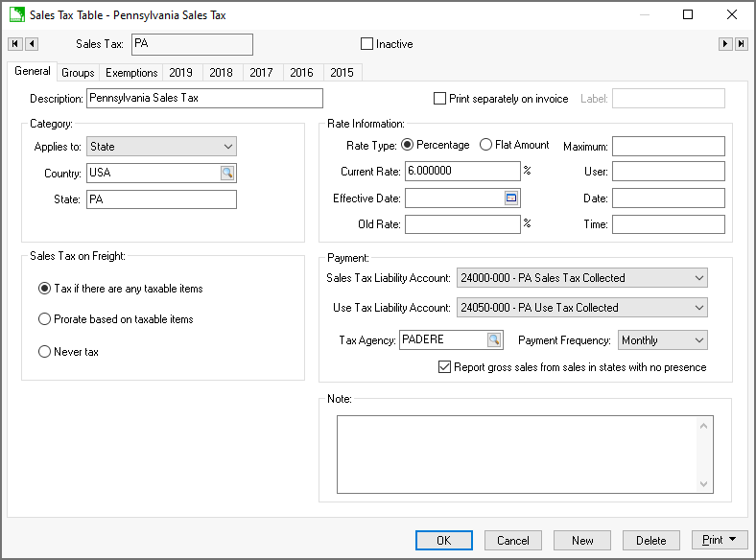Click the Delete button
The image size is (756, 560).
point(650,540)
